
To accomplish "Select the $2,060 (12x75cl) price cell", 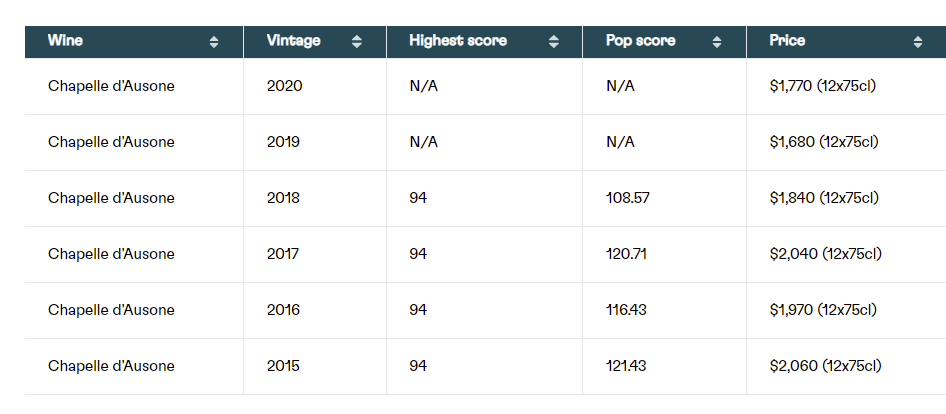I will click(825, 366).
